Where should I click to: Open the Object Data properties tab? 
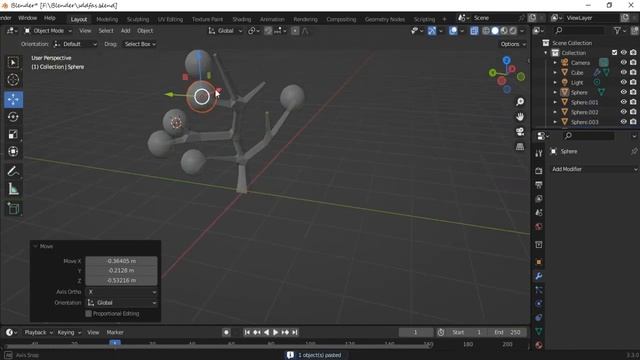pyautogui.click(x=539, y=331)
